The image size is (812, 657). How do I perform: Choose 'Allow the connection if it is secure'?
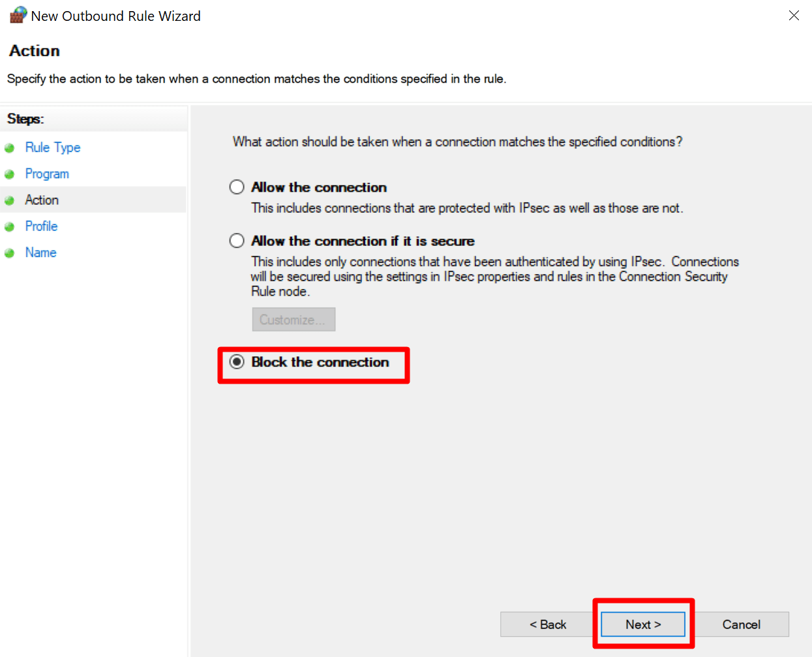tap(237, 241)
